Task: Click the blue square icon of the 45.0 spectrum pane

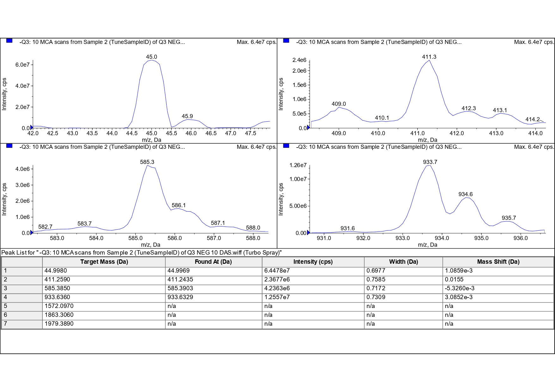Action: (x=9, y=40)
